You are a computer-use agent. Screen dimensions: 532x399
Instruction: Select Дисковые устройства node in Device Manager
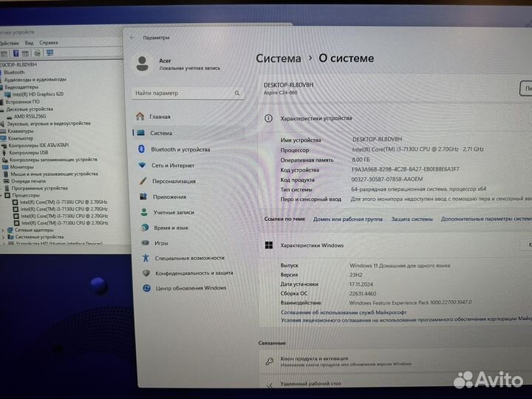30,109
